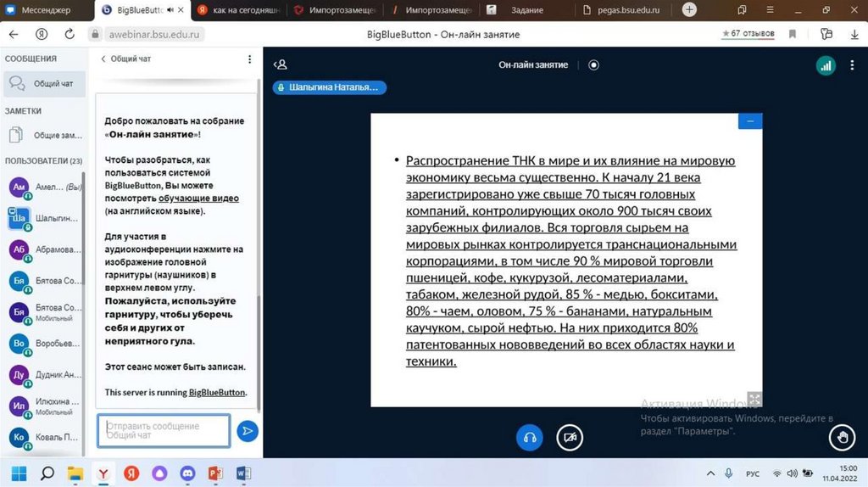Open clock 15:00 date flyout
The image size is (868, 487).
point(840,473)
